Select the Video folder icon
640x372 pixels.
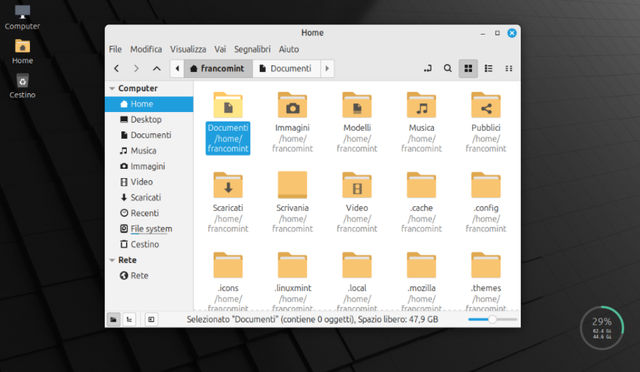click(357, 185)
